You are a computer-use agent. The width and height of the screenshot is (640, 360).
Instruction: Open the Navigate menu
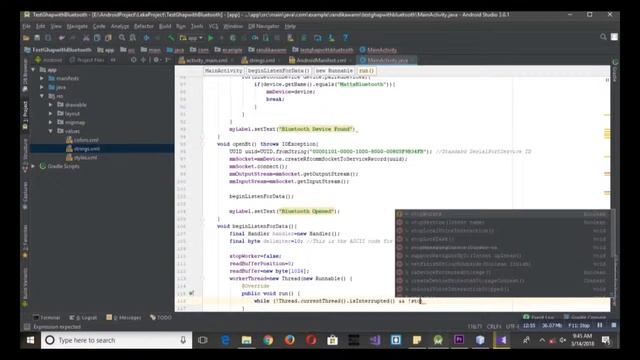pos(77,26)
